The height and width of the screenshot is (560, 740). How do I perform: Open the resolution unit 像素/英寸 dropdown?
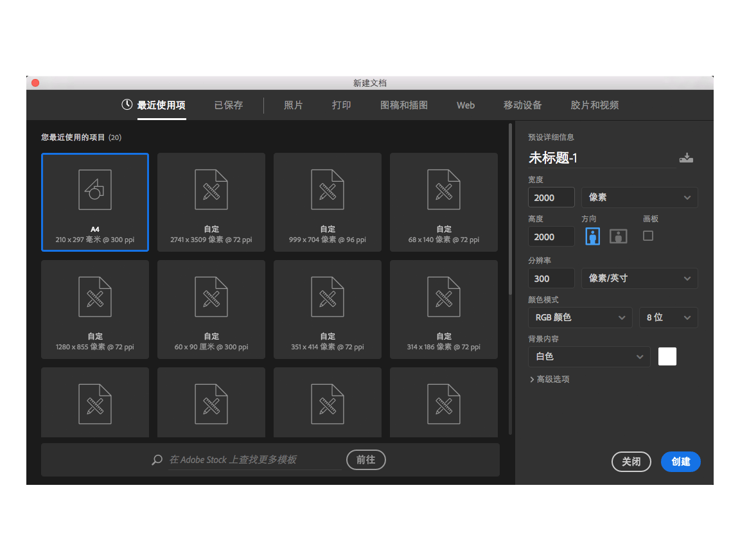click(640, 278)
